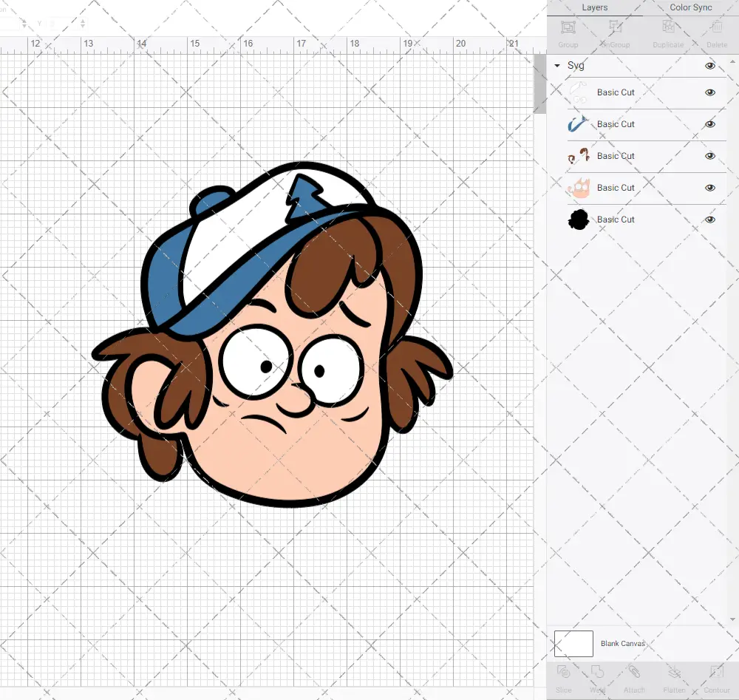Click the Blank Canvas swatch
The height and width of the screenshot is (700, 739).
point(573,644)
